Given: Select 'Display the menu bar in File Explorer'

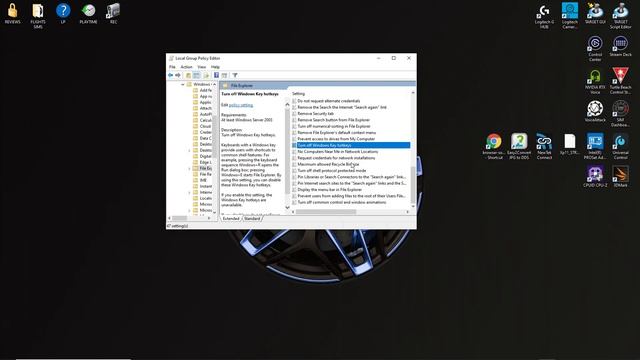Looking at the screenshot, I should 329,189.
